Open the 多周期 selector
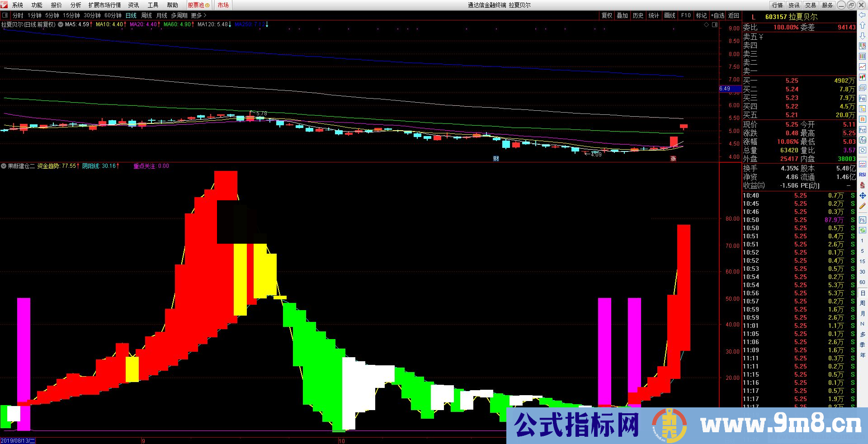Image resolution: width=868 pixels, height=444 pixels. pos(179,15)
